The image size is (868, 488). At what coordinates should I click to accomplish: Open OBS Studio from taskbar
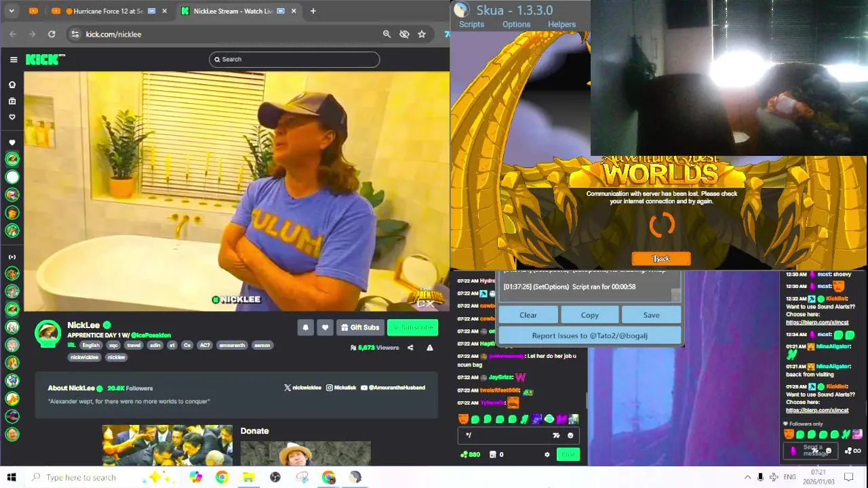pyautogui.click(x=275, y=477)
